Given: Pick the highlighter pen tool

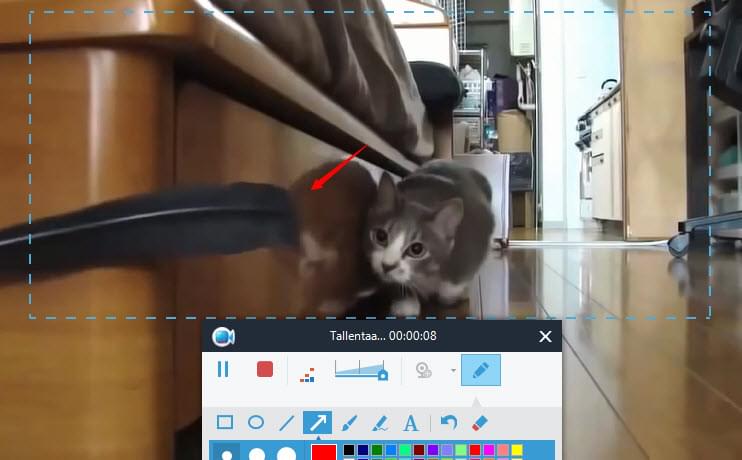Looking at the screenshot, I should pyautogui.click(x=380, y=423).
